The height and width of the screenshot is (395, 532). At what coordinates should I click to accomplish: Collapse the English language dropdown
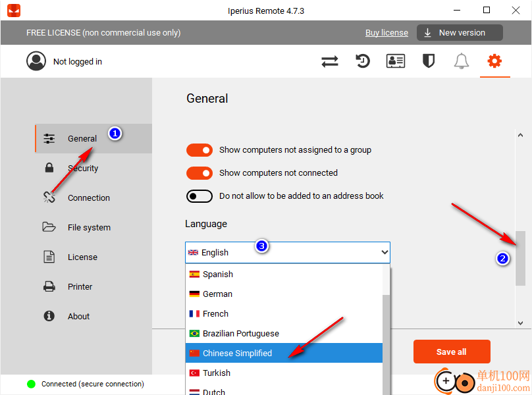(x=288, y=253)
